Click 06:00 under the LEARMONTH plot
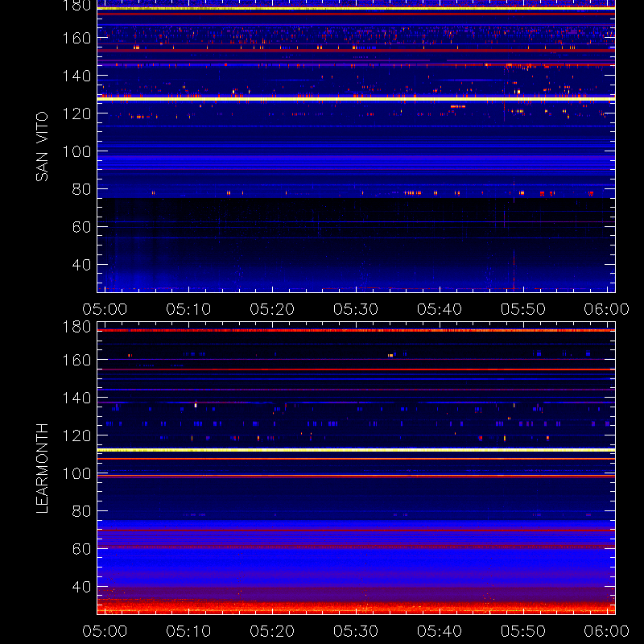The width and height of the screenshot is (644, 644). click(607, 631)
